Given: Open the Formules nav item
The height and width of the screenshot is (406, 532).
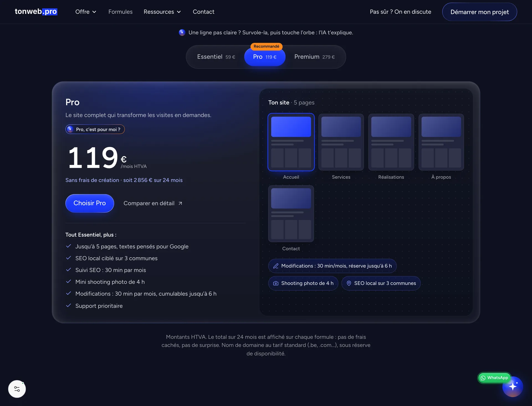Looking at the screenshot, I should pos(121,12).
